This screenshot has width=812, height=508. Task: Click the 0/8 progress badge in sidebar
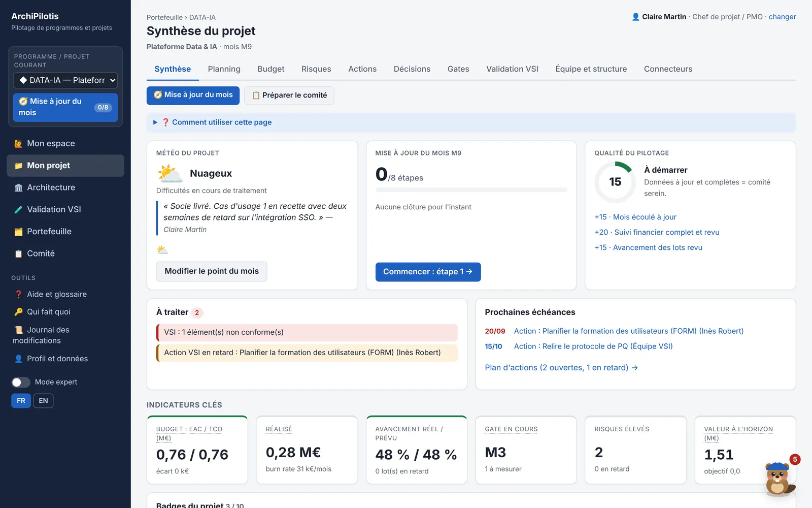[103, 107]
